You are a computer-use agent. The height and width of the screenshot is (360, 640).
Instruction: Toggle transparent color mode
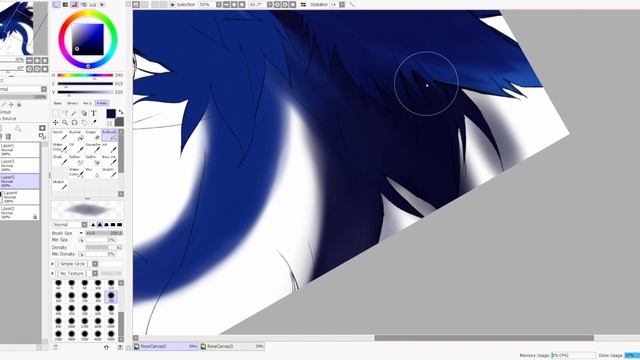pyautogui.click(x=109, y=123)
